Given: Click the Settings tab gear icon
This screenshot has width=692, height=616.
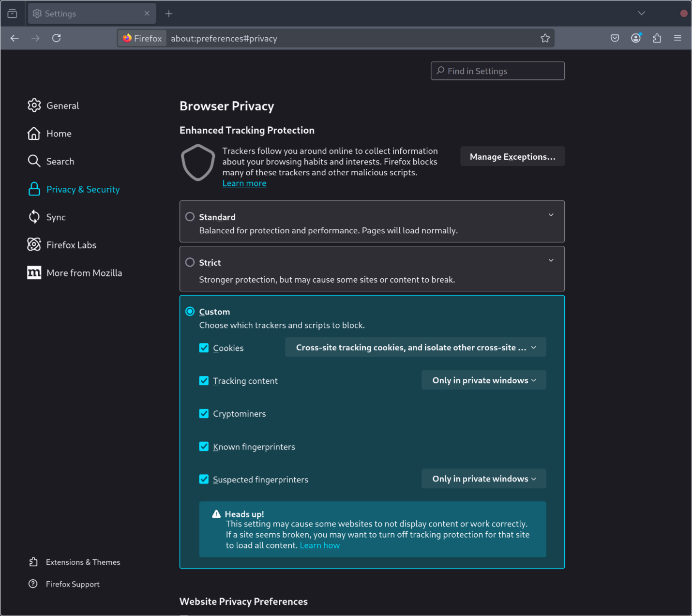Looking at the screenshot, I should coord(37,14).
